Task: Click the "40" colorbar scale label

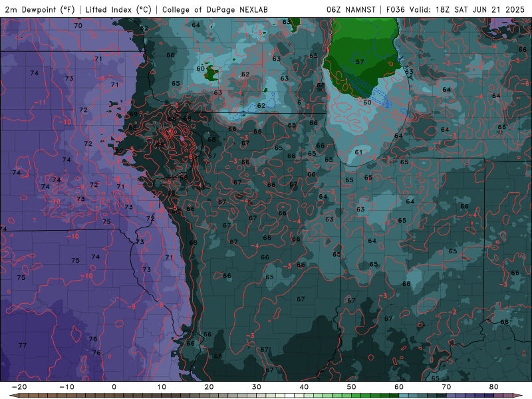Action: (x=304, y=387)
